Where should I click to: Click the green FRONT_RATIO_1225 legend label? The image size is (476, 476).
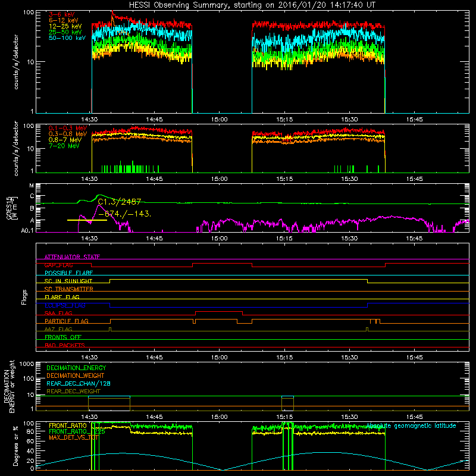(77, 431)
